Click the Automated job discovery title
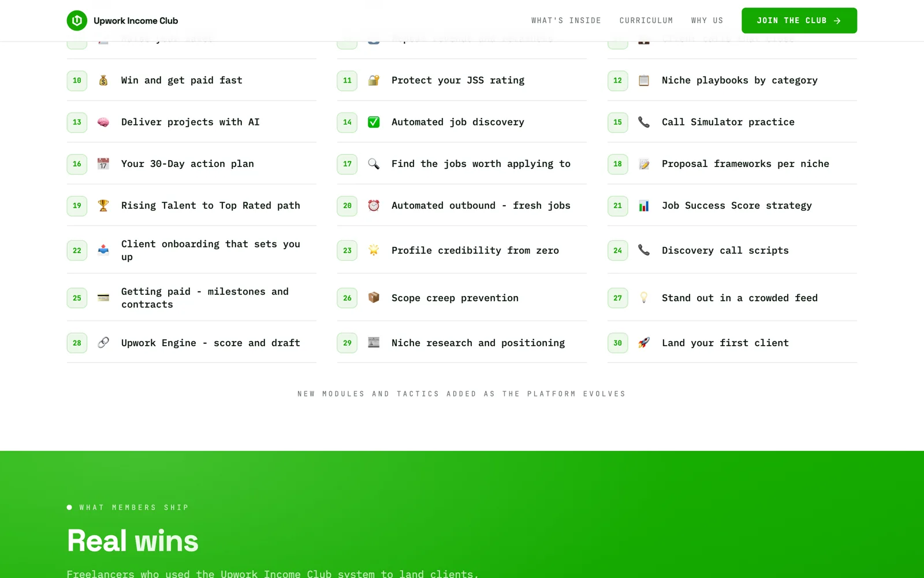924x578 pixels. (x=458, y=122)
